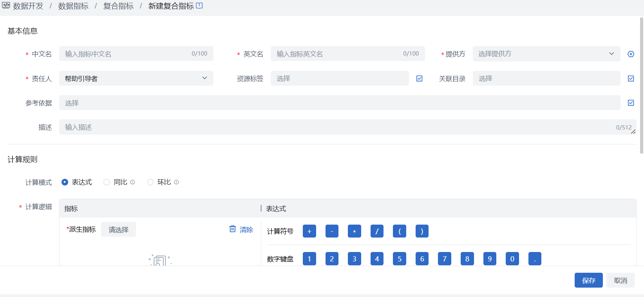Click the check icon beside 资源标签

(x=419, y=78)
